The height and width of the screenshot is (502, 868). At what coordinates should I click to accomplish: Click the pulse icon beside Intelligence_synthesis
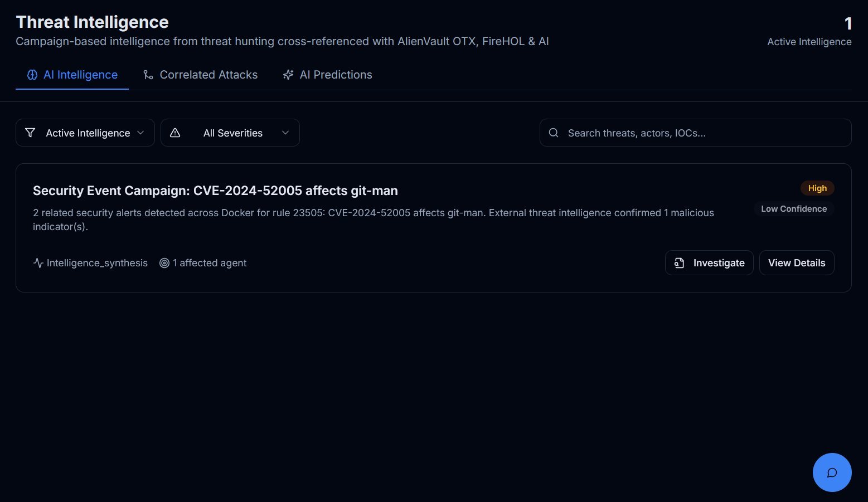tap(38, 263)
